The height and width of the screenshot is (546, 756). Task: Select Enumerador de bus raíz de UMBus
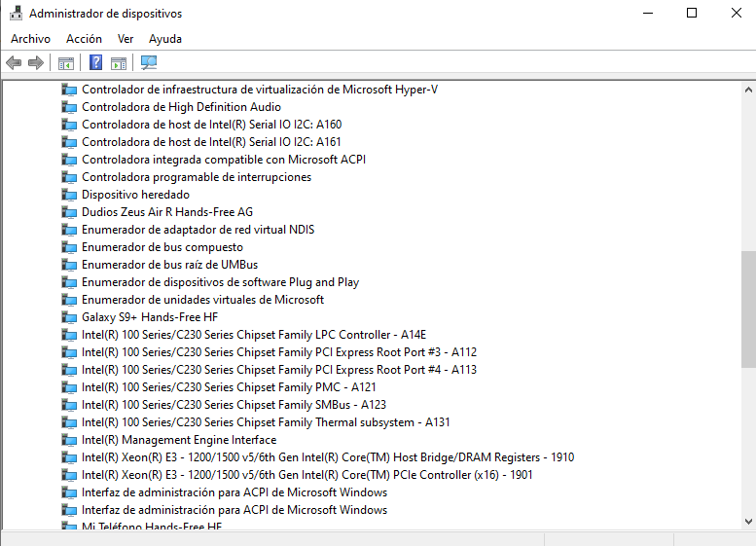pyautogui.click(x=169, y=265)
